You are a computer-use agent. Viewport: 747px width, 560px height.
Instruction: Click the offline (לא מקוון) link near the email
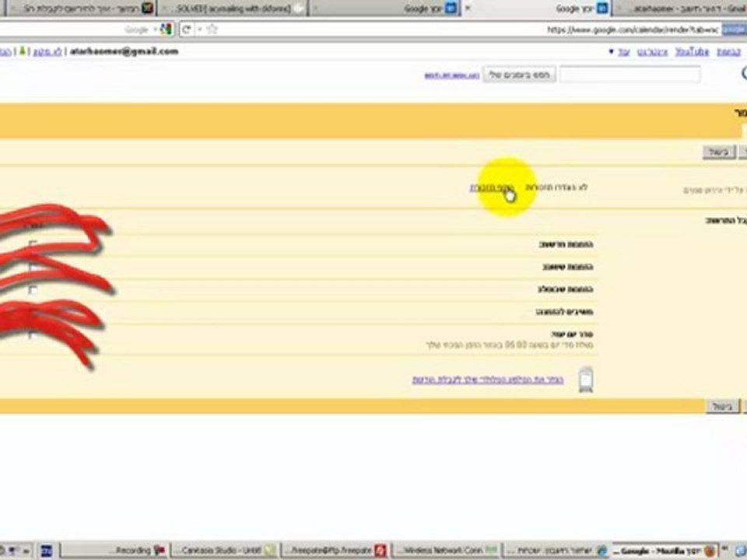pyautogui.click(x=47, y=51)
